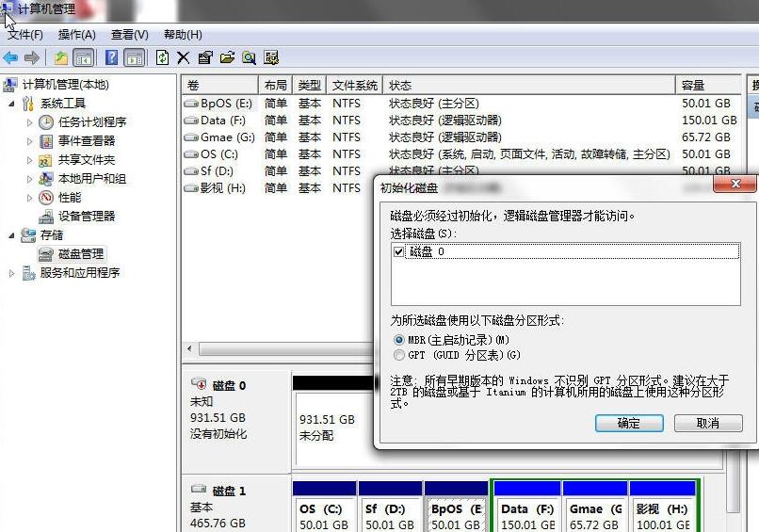Click the 事件查看器 icon
The height and width of the screenshot is (532, 759).
pos(46,141)
